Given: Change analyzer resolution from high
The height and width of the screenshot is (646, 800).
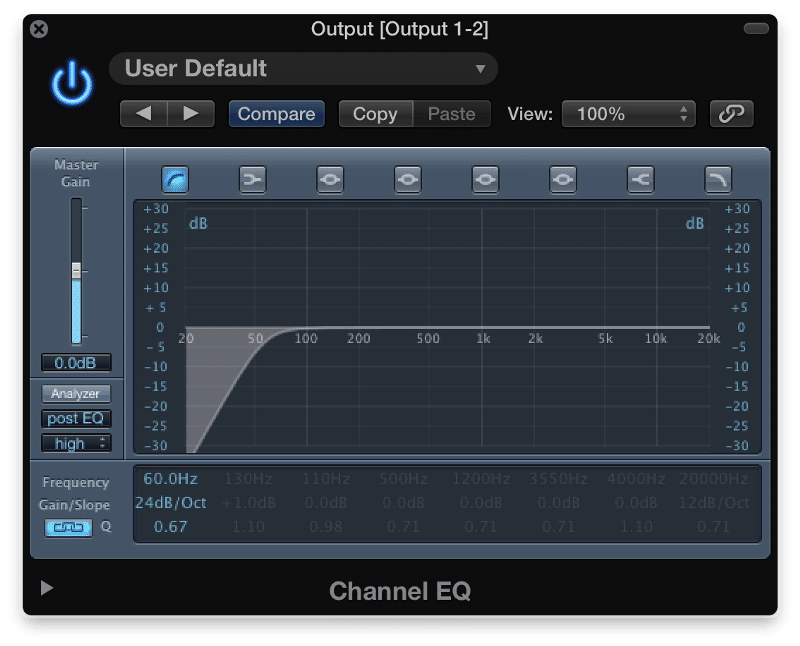Looking at the screenshot, I should (76, 443).
